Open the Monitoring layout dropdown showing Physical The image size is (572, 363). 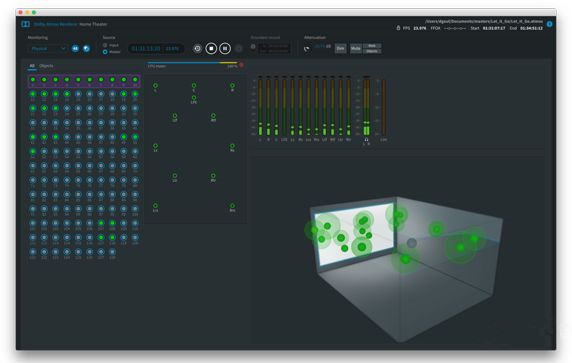[x=48, y=49]
